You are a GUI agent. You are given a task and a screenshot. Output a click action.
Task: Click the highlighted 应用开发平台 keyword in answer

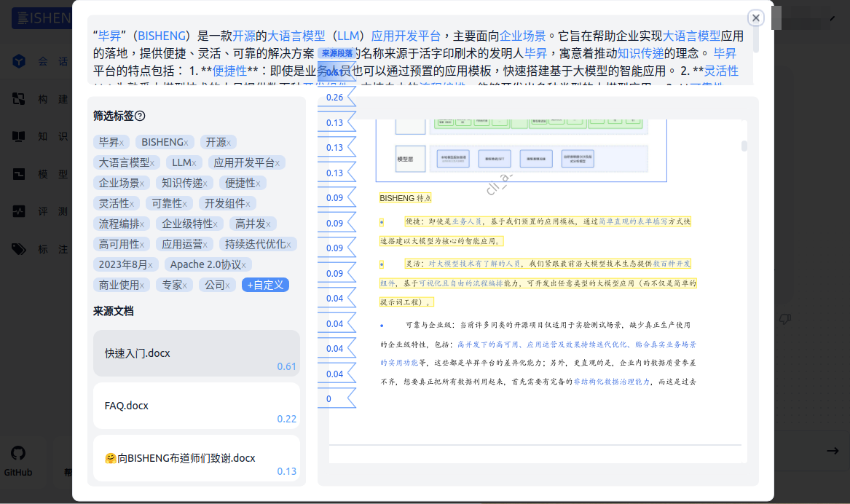pos(406,36)
